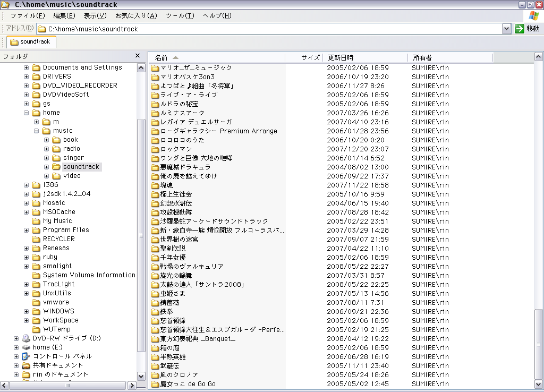The width and height of the screenshot is (544, 392).
Task: Click the folder icon beside 虫姫さま
Action: click(155, 294)
